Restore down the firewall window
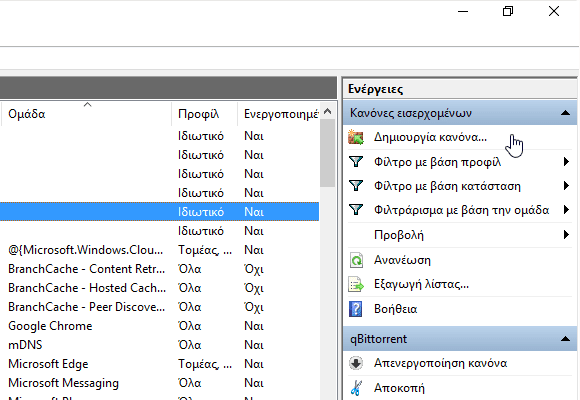Viewport: 580px width, 400px height. (x=508, y=11)
